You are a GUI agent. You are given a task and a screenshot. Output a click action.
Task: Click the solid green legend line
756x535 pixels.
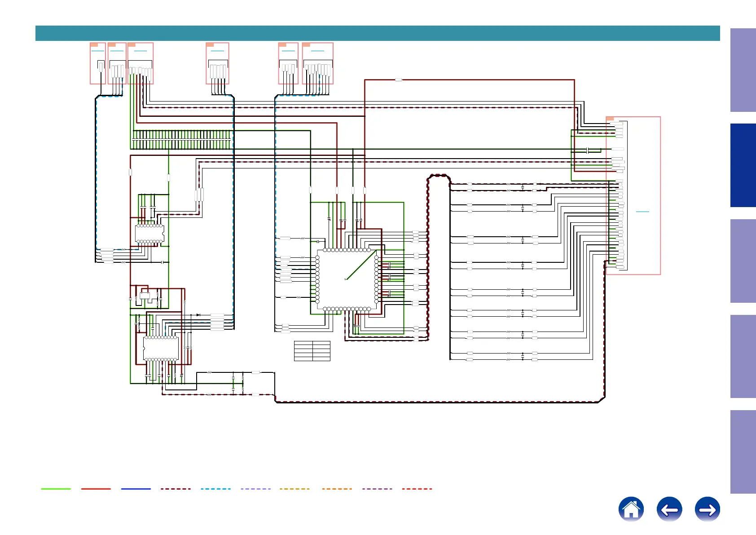tap(56, 489)
